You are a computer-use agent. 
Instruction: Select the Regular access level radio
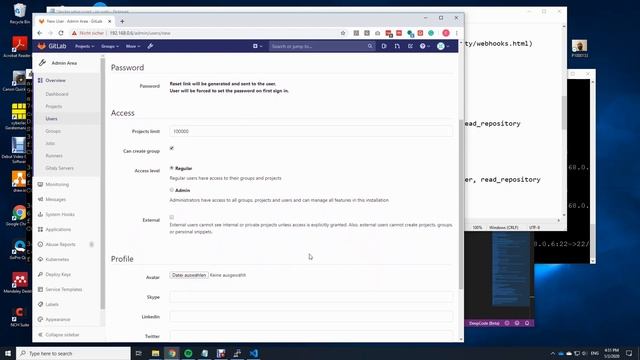(172, 168)
